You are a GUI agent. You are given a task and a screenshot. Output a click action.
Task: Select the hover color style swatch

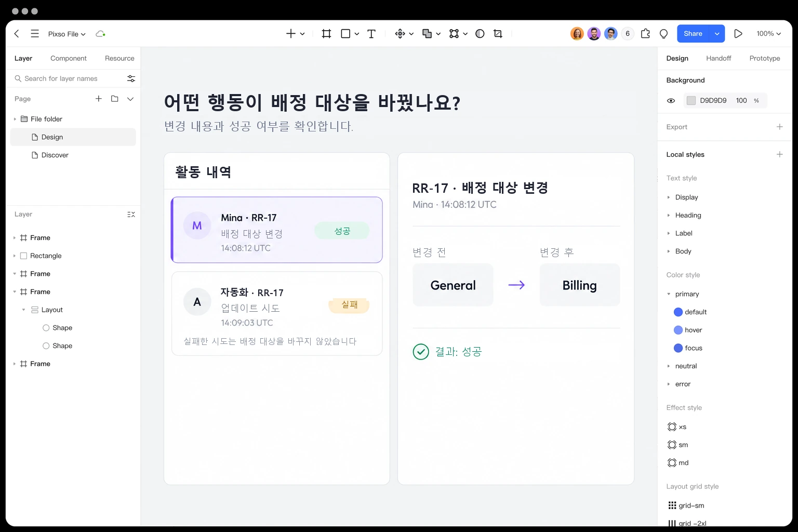click(678, 330)
